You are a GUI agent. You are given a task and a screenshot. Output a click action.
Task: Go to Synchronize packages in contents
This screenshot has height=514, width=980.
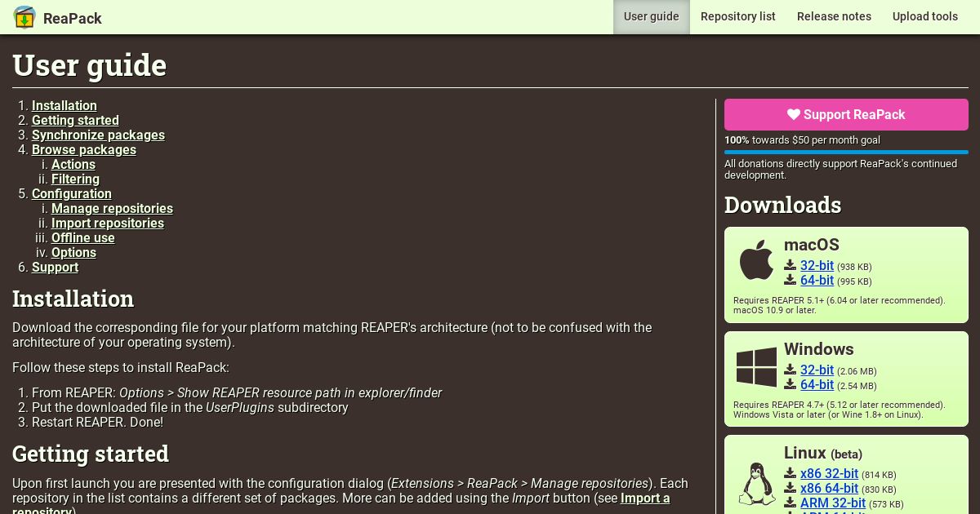pyautogui.click(x=98, y=135)
